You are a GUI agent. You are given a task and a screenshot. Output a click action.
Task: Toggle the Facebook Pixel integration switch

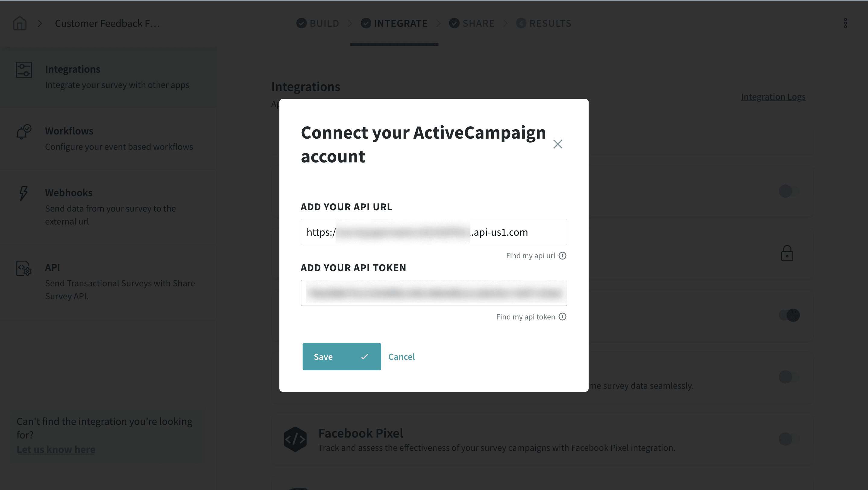[788, 439]
